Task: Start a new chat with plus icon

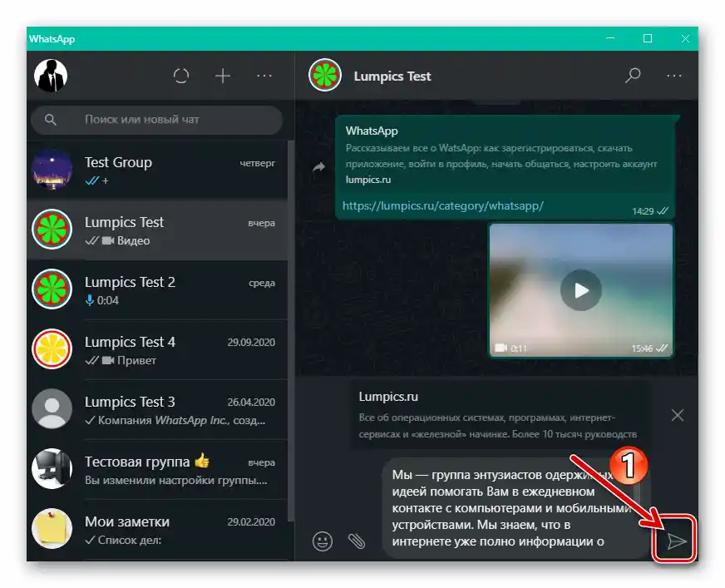Action: pos(223,76)
